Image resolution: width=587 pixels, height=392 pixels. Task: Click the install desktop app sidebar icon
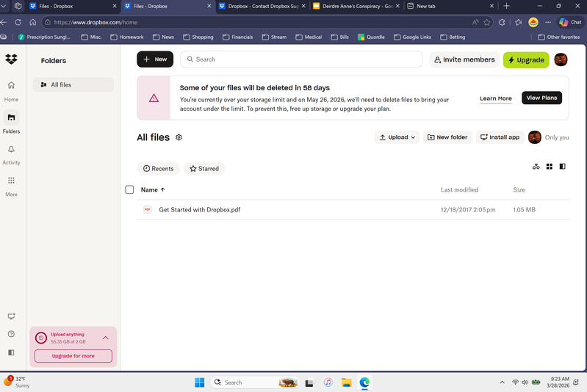11,316
